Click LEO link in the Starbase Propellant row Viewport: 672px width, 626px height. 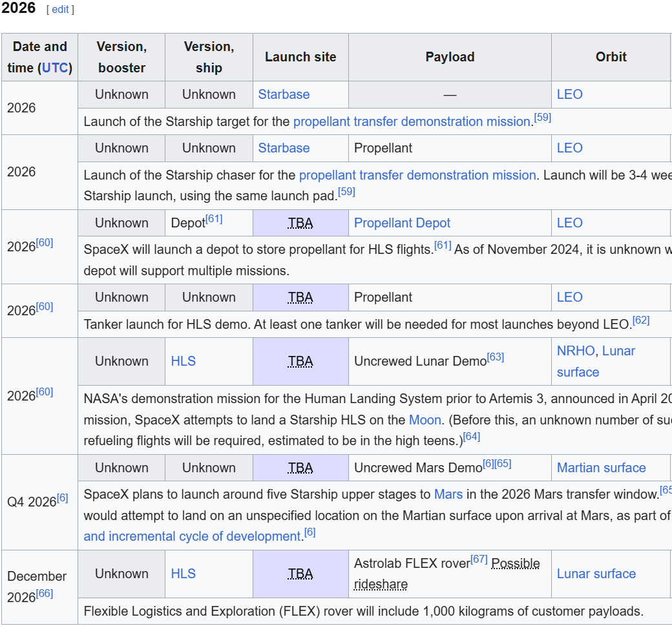click(x=569, y=148)
